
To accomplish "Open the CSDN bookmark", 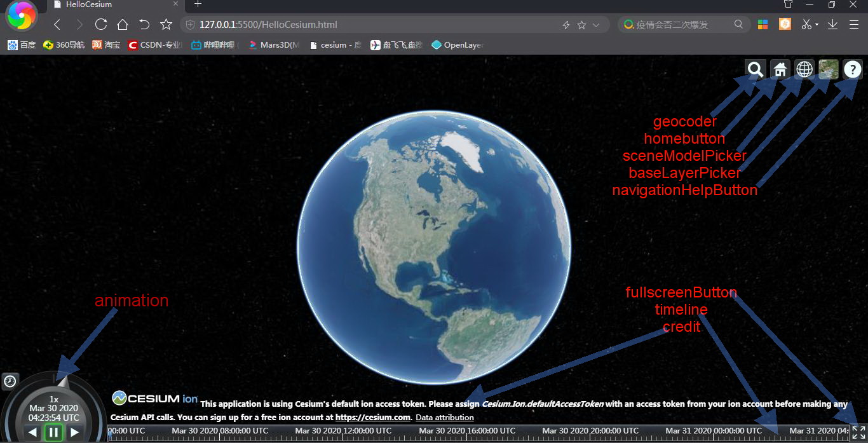I will tap(156, 45).
